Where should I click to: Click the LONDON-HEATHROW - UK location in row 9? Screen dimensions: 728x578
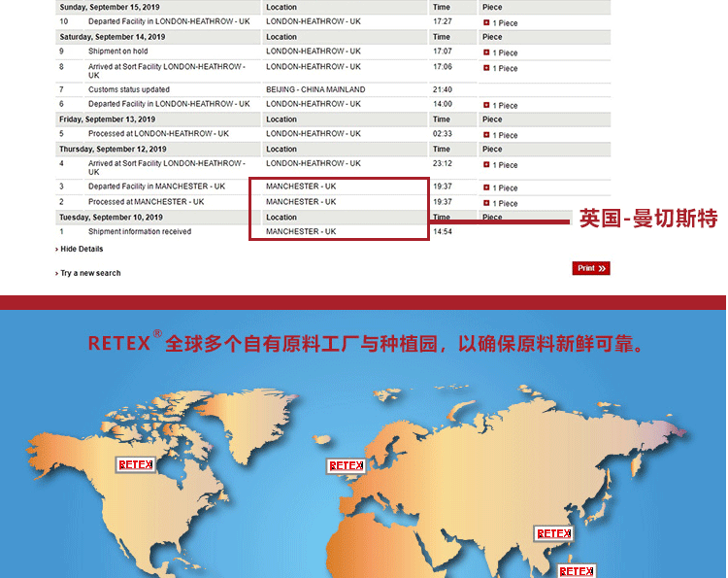click(x=314, y=51)
